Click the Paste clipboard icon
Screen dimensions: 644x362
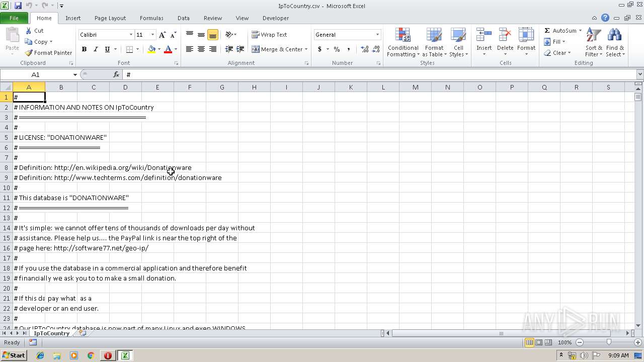[x=12, y=36]
